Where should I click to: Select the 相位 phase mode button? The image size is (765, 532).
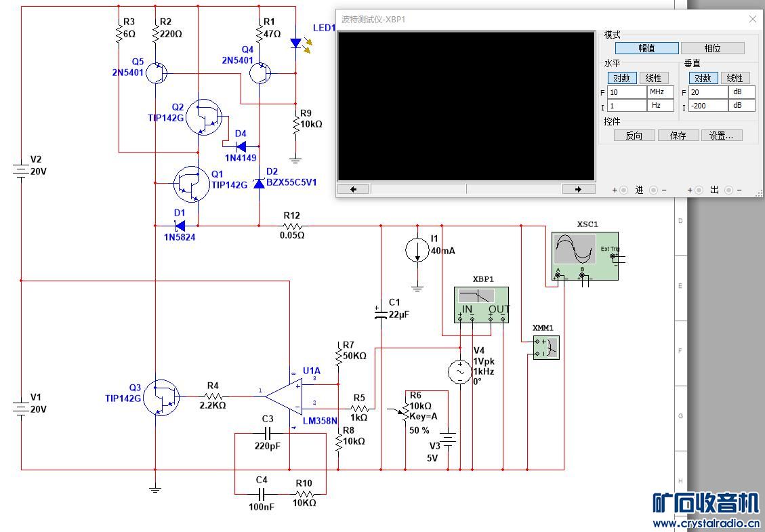(x=712, y=48)
